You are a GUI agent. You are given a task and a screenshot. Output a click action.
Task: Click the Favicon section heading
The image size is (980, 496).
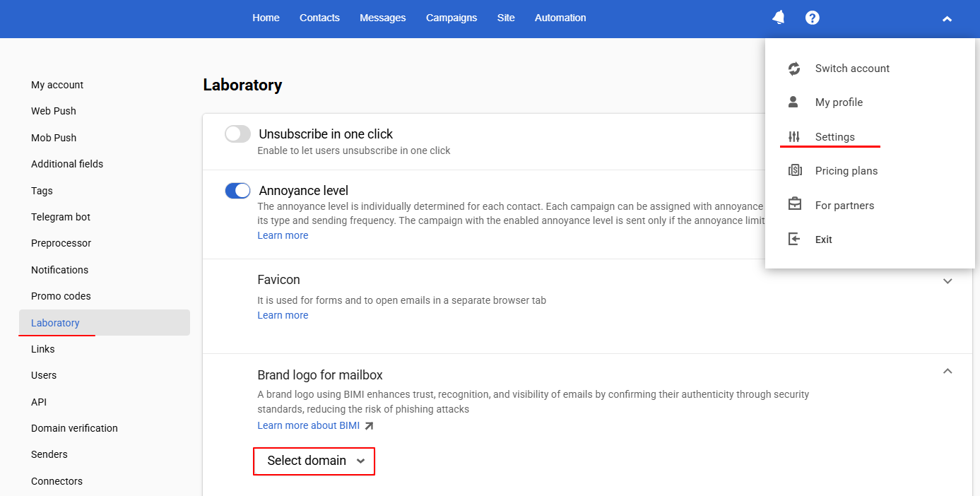pyautogui.click(x=278, y=280)
